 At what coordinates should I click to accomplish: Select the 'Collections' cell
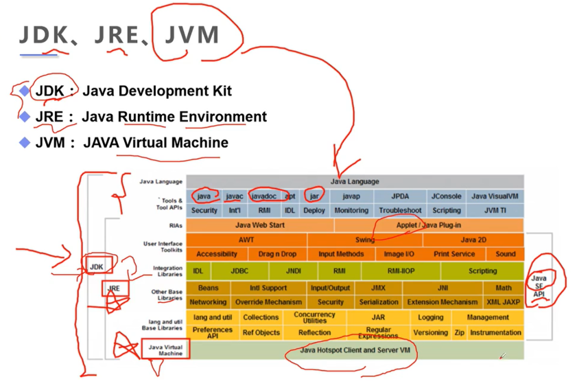point(261,317)
